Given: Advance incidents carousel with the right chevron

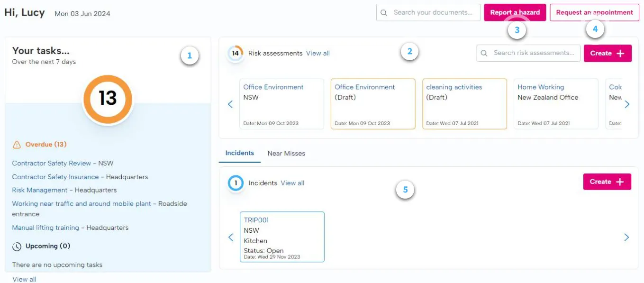Looking at the screenshot, I should point(626,237).
